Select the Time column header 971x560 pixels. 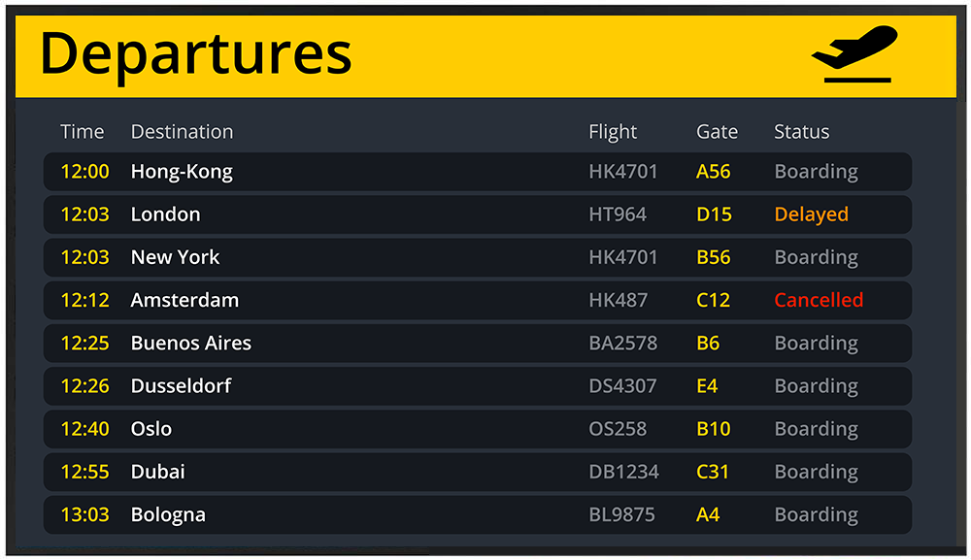click(x=82, y=132)
